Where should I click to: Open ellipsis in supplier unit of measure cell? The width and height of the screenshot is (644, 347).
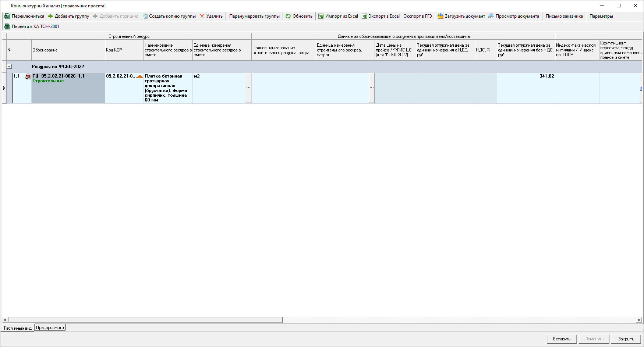[x=372, y=88]
